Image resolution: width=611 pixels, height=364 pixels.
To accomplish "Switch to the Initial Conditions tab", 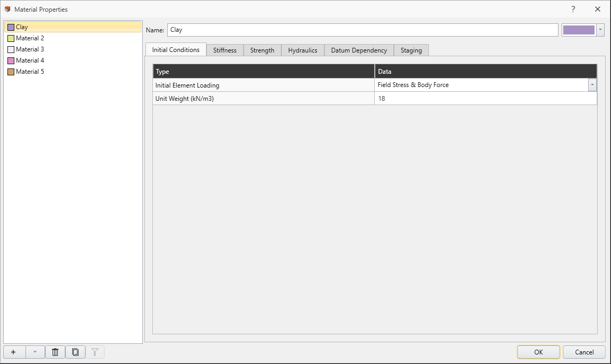I will [x=176, y=50].
